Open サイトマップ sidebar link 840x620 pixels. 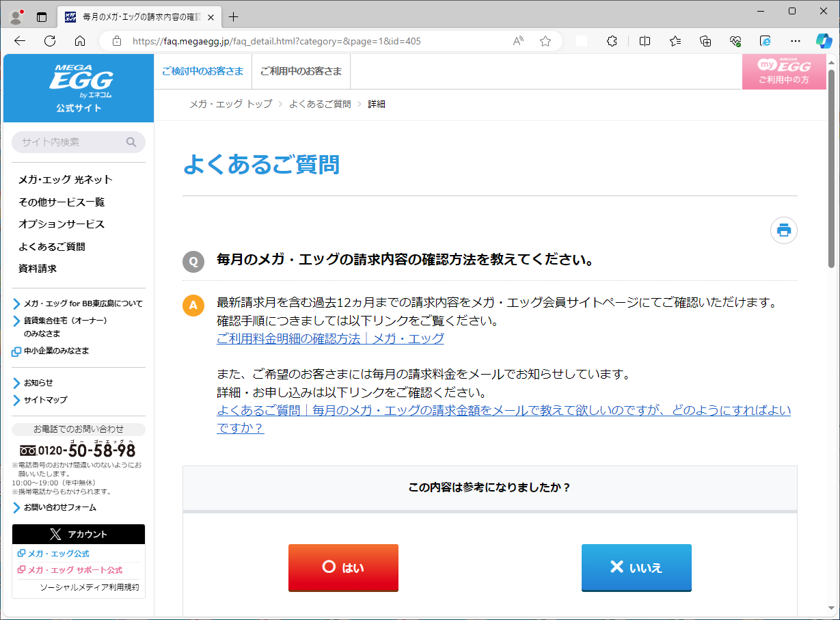[40, 400]
